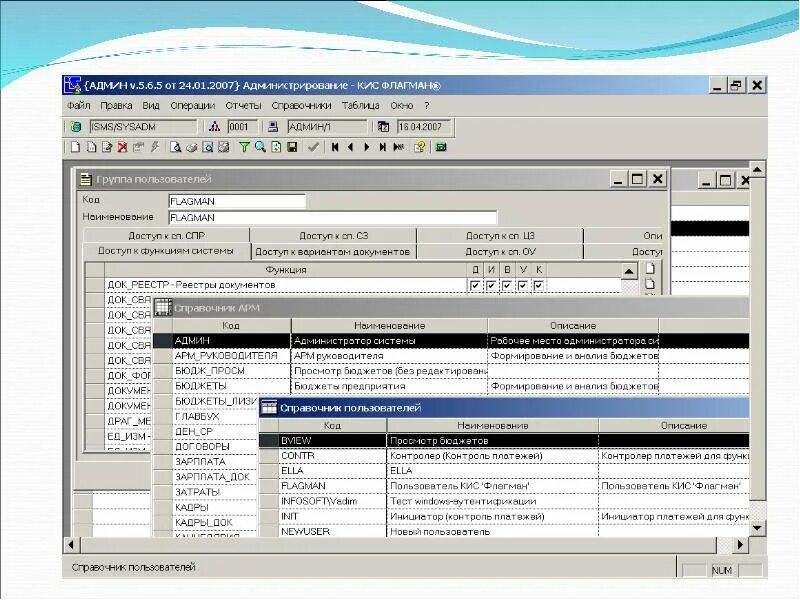
Task: Go to previous record arrow icon
Action: point(351,147)
